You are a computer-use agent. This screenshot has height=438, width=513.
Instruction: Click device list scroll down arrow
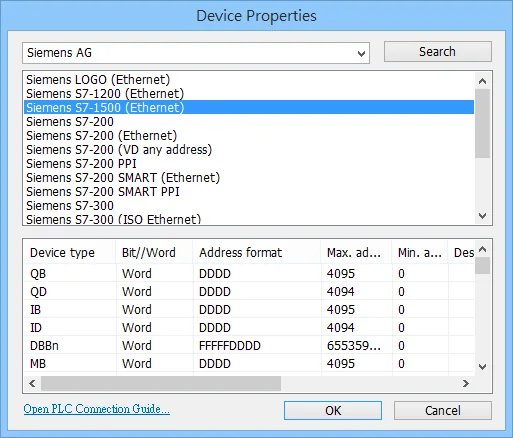482,216
